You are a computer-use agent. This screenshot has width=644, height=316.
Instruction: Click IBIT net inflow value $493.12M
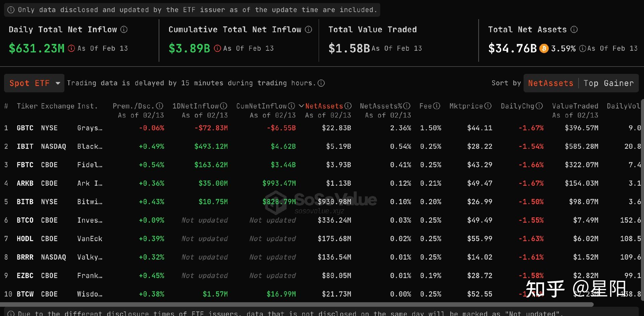coord(211,146)
